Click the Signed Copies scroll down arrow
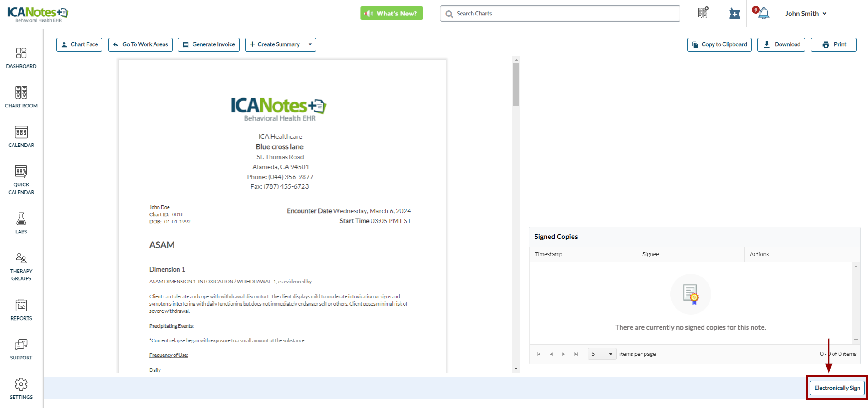This screenshot has height=408, width=868. 856,340
